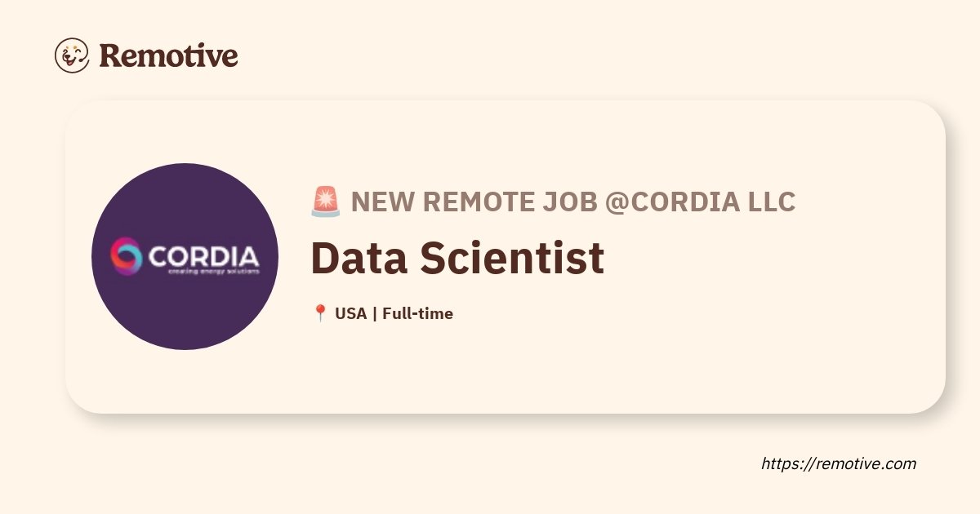The height and width of the screenshot is (514, 980).
Task: Click the word 'Data' in the title
Action: (359, 257)
